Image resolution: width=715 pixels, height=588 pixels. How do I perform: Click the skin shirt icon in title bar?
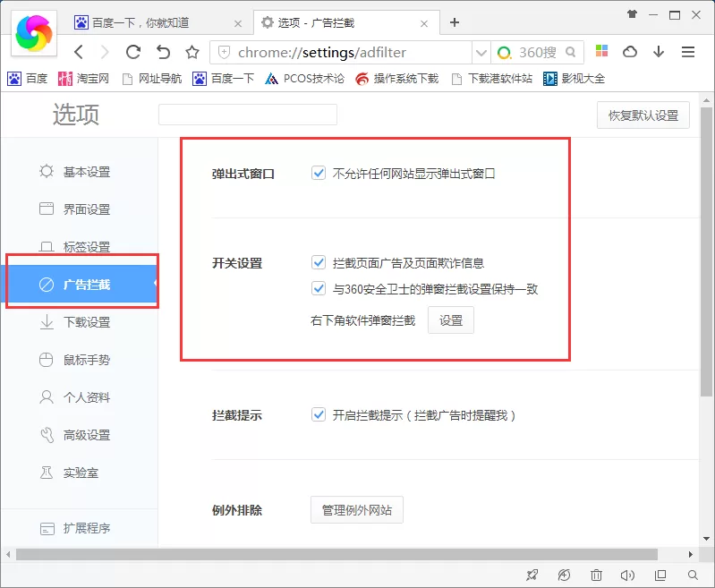click(632, 14)
